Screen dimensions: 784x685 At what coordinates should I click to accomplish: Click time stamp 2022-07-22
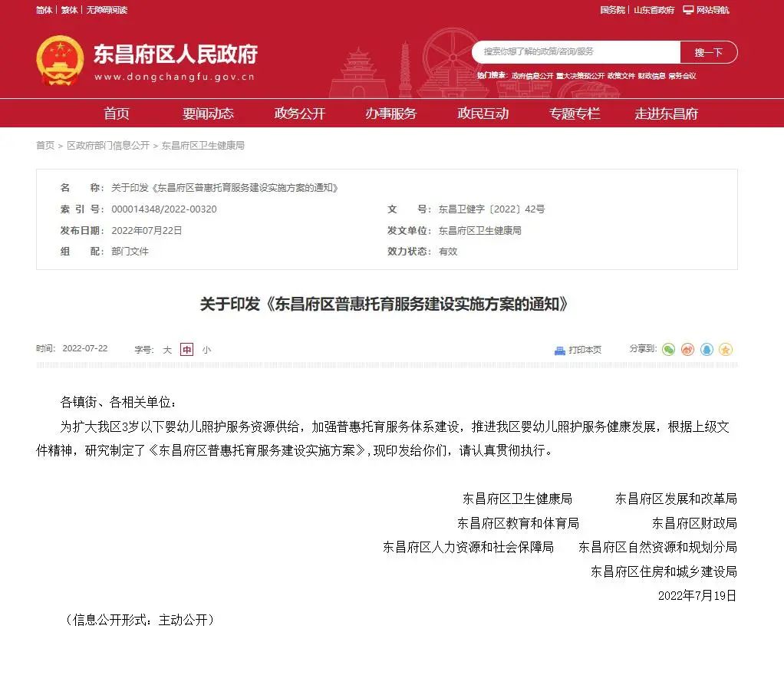[x=85, y=348]
